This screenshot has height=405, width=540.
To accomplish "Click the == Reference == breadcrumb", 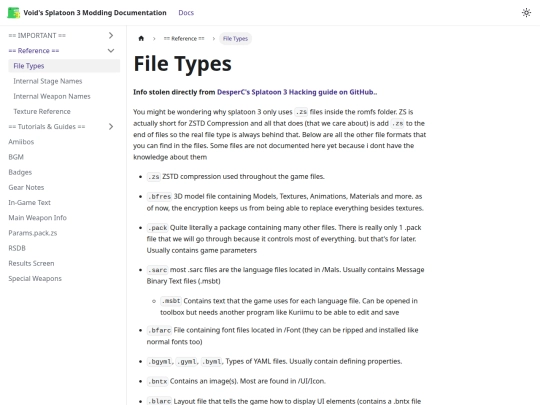I will click(x=184, y=38).
